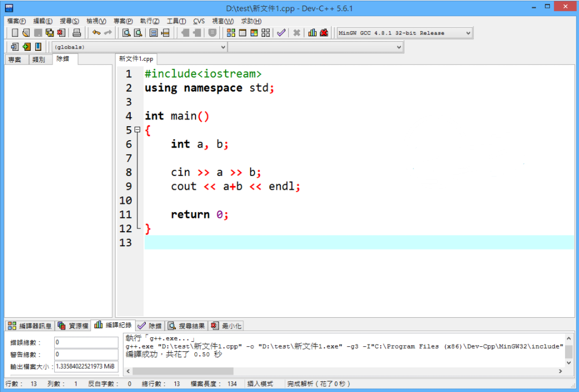Click the Print toolbar icon
The image size is (579, 392).
pyautogui.click(x=77, y=33)
